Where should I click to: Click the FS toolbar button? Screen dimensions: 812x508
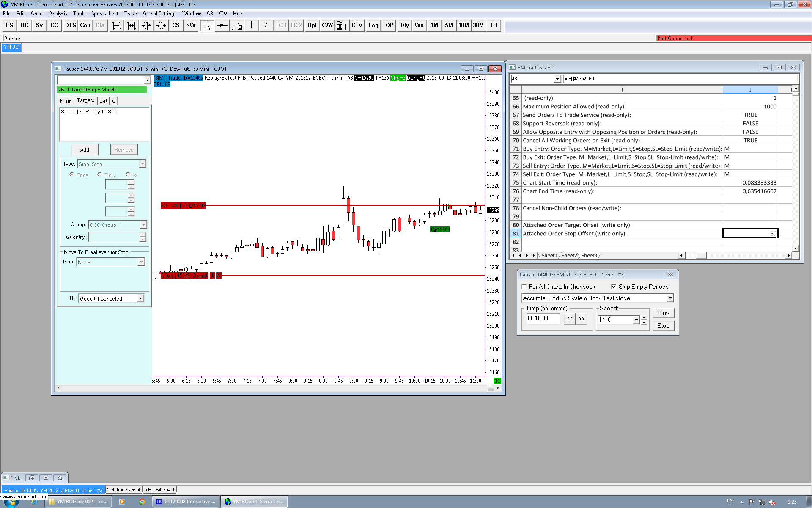pos(9,25)
